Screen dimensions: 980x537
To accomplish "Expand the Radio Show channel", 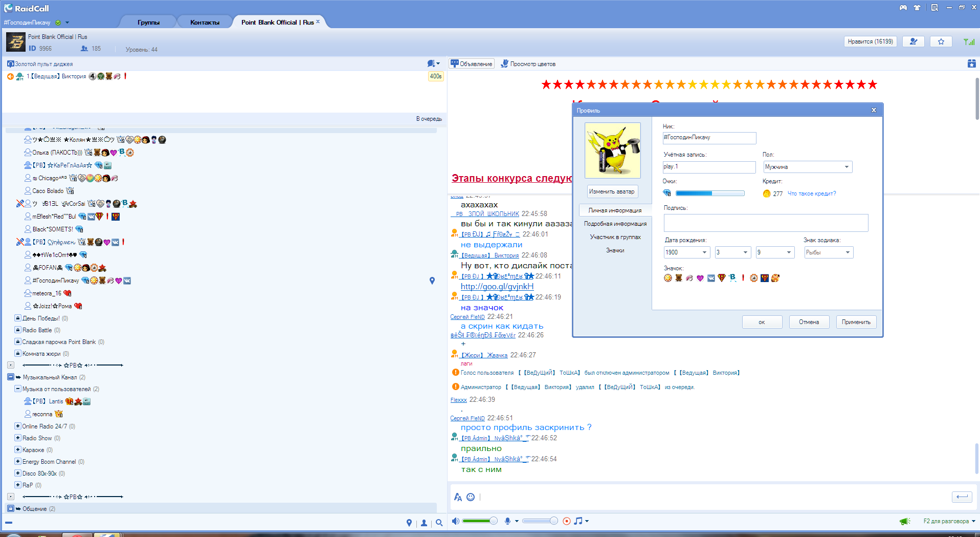I will pos(18,438).
